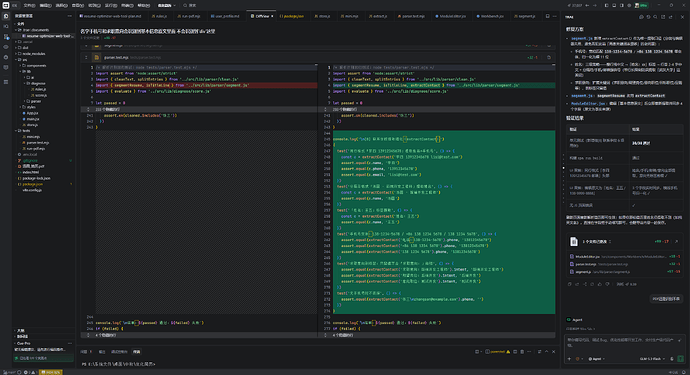Open the @Agent selector dropdown
Screen dimensions: 690x375
tap(597, 359)
